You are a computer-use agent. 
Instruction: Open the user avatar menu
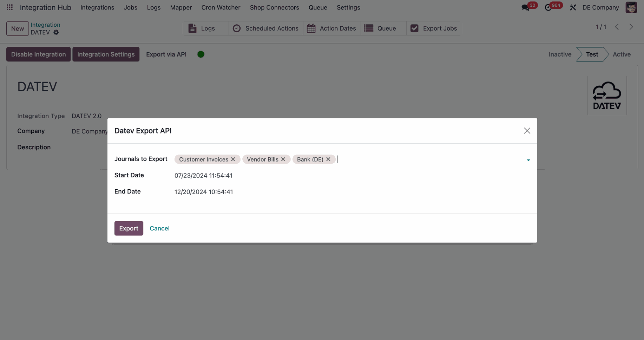tap(631, 7)
